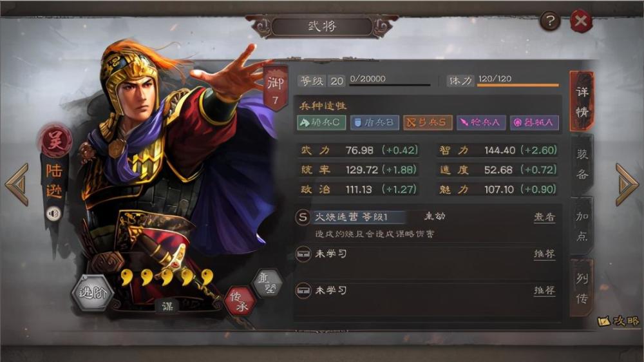Switch to the 加点 side tab

tap(582, 226)
